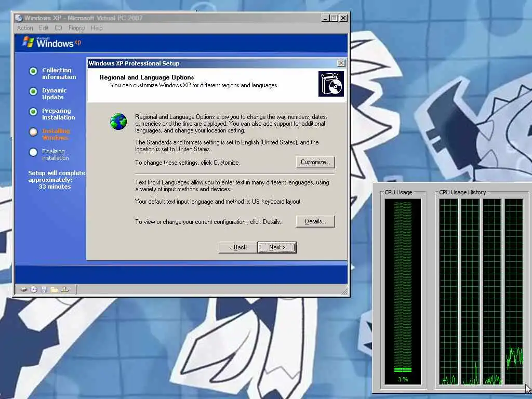Click the Virtual PC title bar icon
The width and height of the screenshot is (532, 399).
point(19,18)
